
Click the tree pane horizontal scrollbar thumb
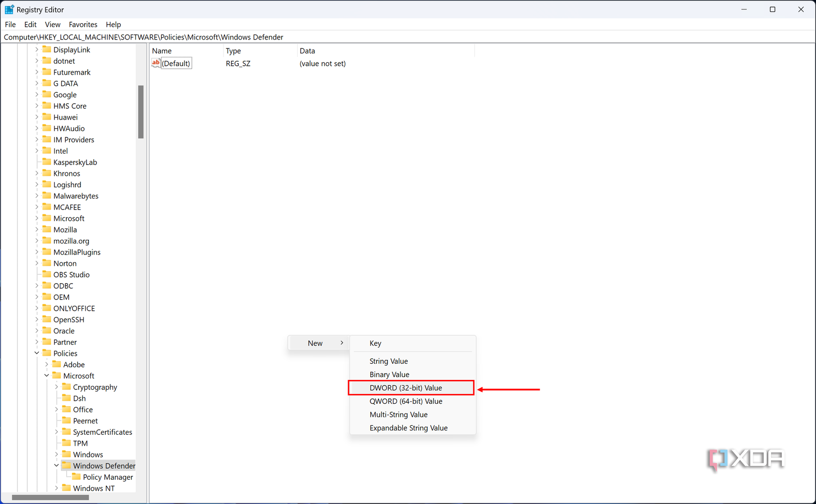(x=50, y=497)
